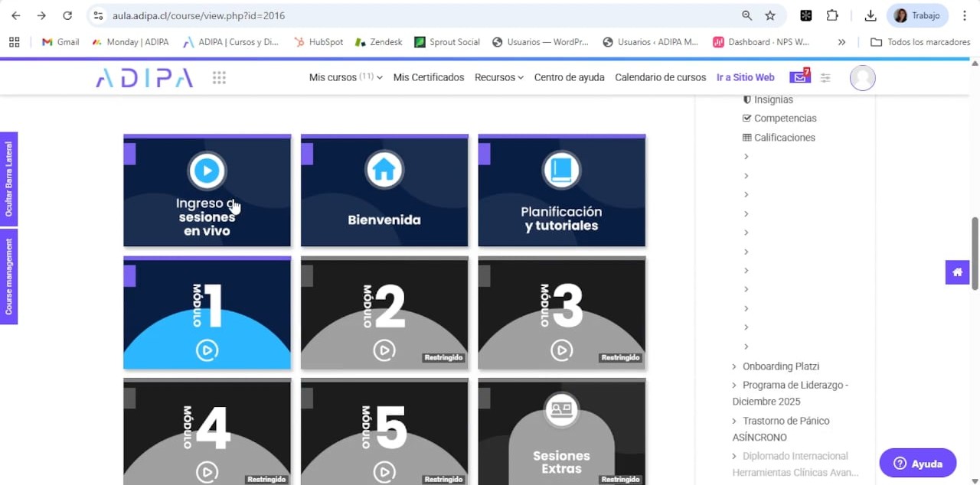Click the restricted Módulo 3 tile
The image size is (980, 485).
562,313
